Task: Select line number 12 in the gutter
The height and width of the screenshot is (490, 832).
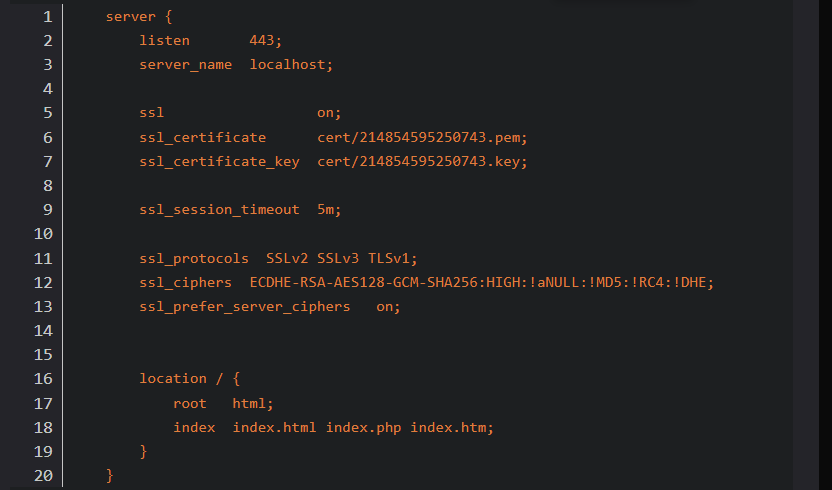Action: [43, 282]
